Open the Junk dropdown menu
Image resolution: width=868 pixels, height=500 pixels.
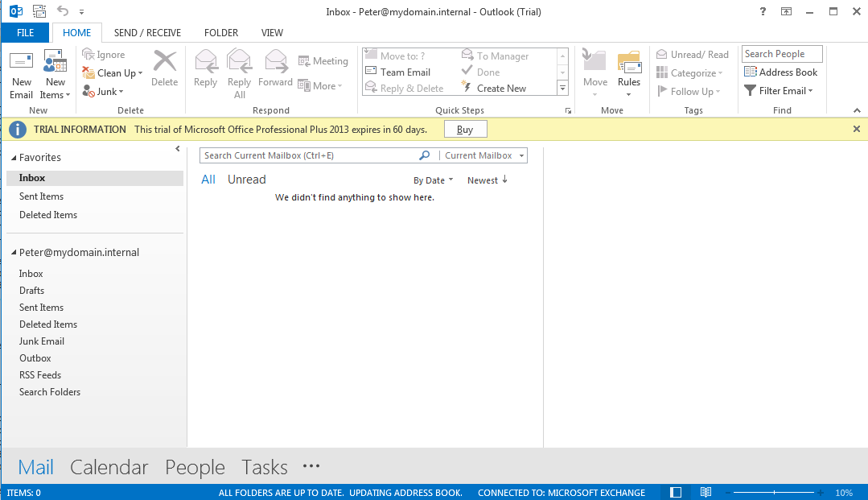(x=103, y=92)
